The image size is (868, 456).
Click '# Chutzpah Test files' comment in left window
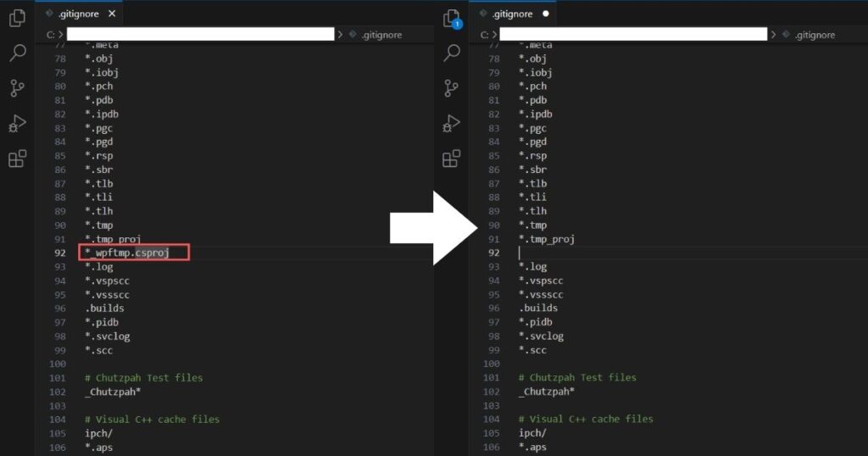(x=144, y=378)
